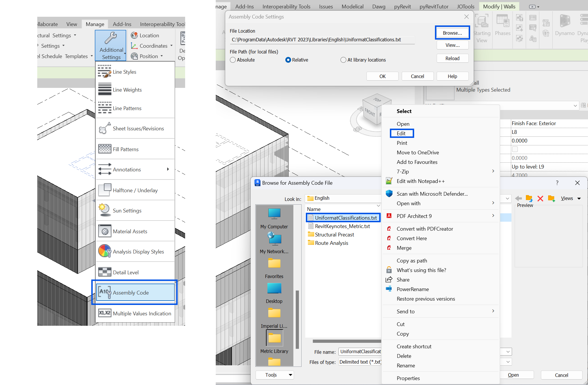Open Analysis Display Styles icon
Image resolution: width=588 pixels, height=385 pixels.
coord(104,251)
